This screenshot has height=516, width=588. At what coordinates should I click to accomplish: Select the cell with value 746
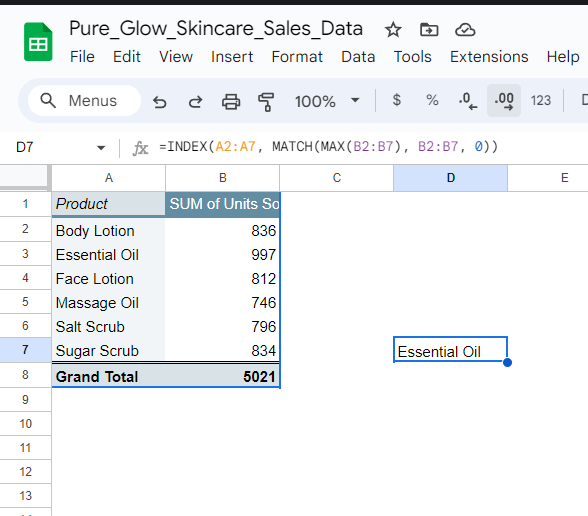coord(222,303)
